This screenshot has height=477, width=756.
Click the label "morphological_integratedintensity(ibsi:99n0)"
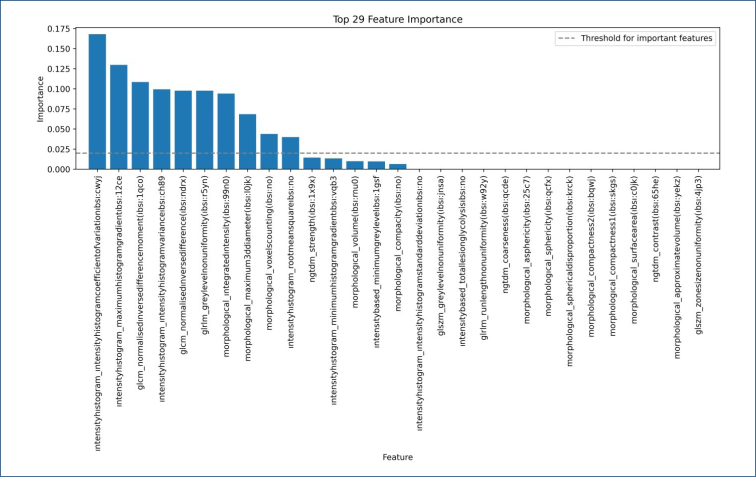pyautogui.click(x=226, y=266)
